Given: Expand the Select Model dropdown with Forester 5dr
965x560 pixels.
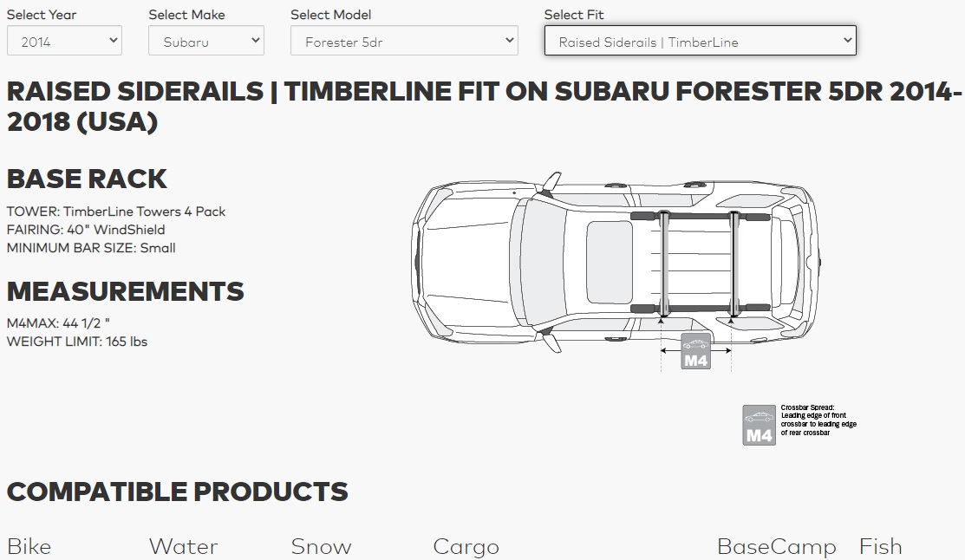Looking at the screenshot, I should point(404,41).
